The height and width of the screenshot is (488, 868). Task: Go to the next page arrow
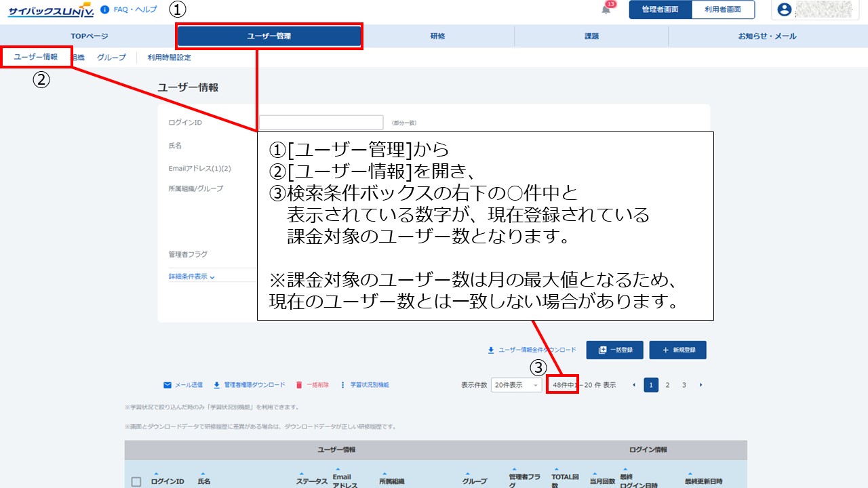tap(701, 385)
